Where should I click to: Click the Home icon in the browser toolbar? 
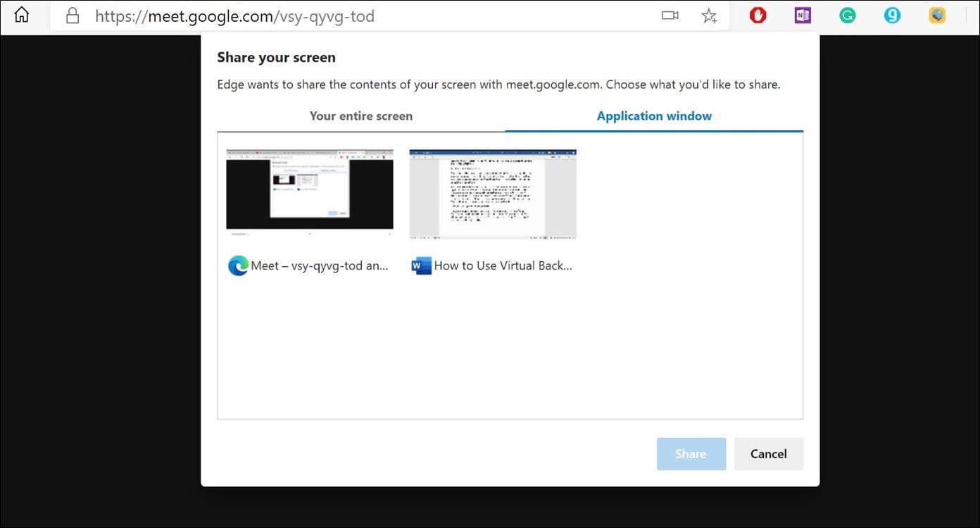coord(22,15)
